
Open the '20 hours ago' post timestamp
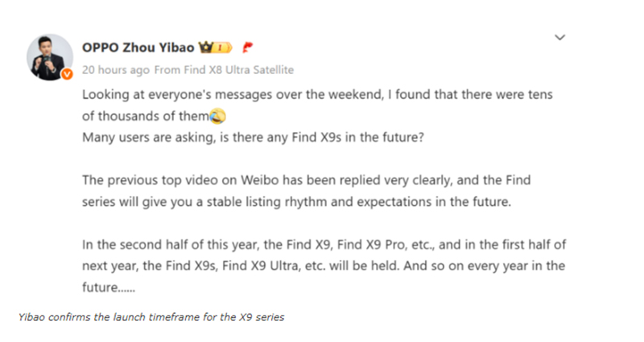pos(116,70)
